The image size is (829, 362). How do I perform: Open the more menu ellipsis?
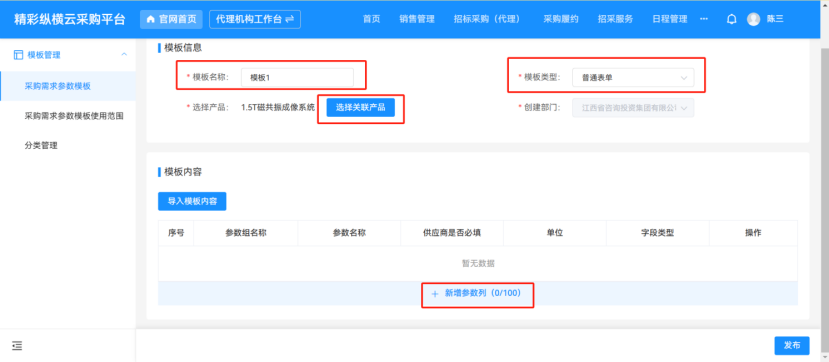[x=704, y=19]
